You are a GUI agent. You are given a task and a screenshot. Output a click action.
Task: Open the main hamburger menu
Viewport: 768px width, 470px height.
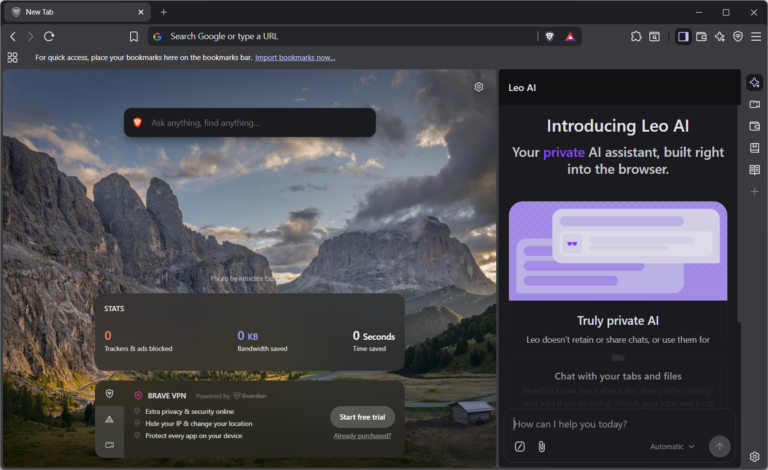(x=756, y=36)
